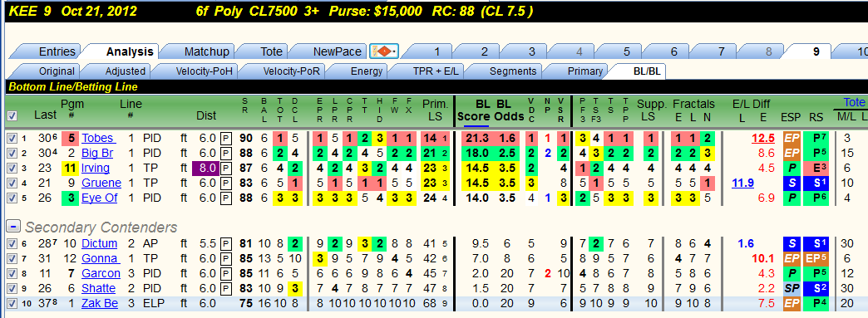868x318 pixels.
Task: Click the Secondary Contenders heading text
Action: pos(101,227)
